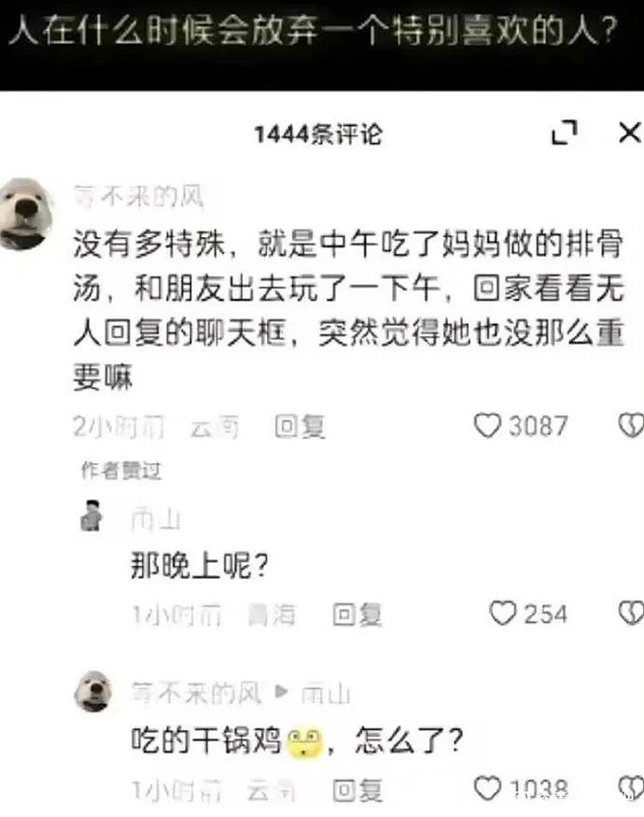Dislike the top comment using broken heart
Image resolution: width=644 pixels, height=817 pixels.
pos(631,425)
